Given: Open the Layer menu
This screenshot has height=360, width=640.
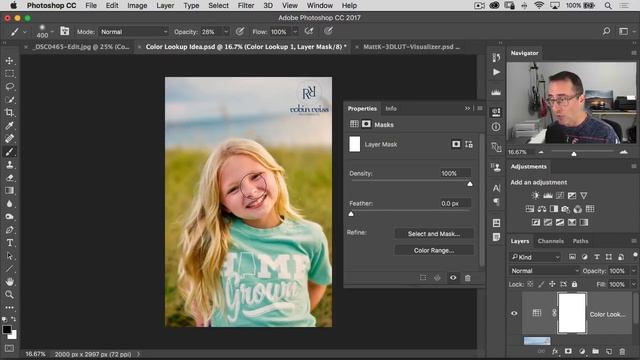Looking at the screenshot, I should (165, 6).
